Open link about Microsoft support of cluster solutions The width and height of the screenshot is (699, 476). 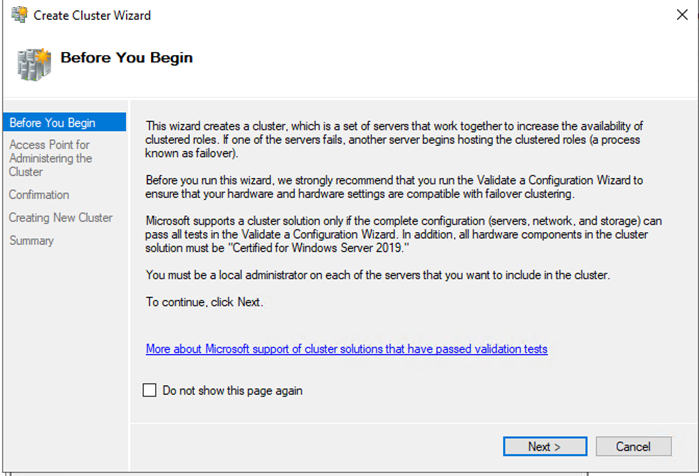point(346,349)
